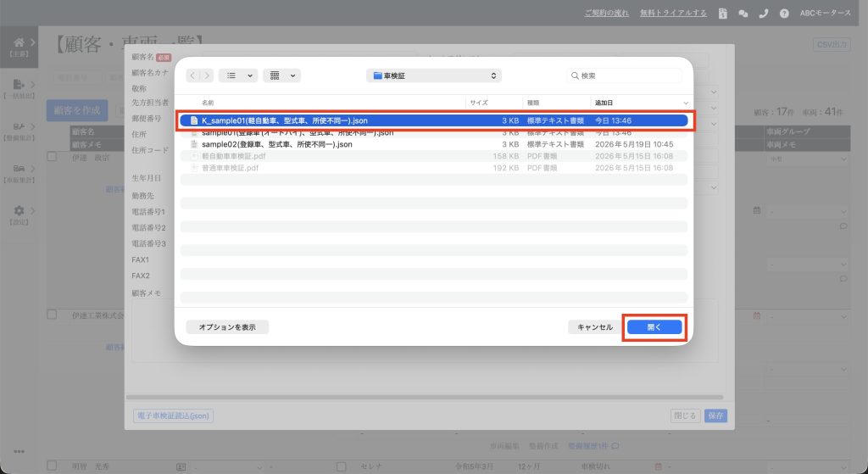Tick the checkbox beside 伊達 政宗
Screen dimensions: 868x474
(52, 157)
